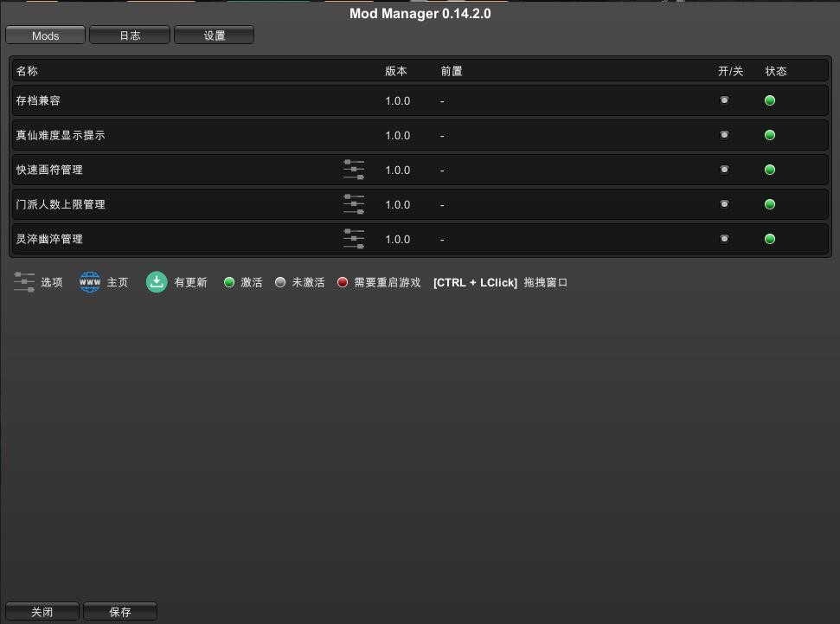This screenshot has height=624, width=840.
Task: Click green status dot for 真仙难度显示提示
Action: (770, 135)
